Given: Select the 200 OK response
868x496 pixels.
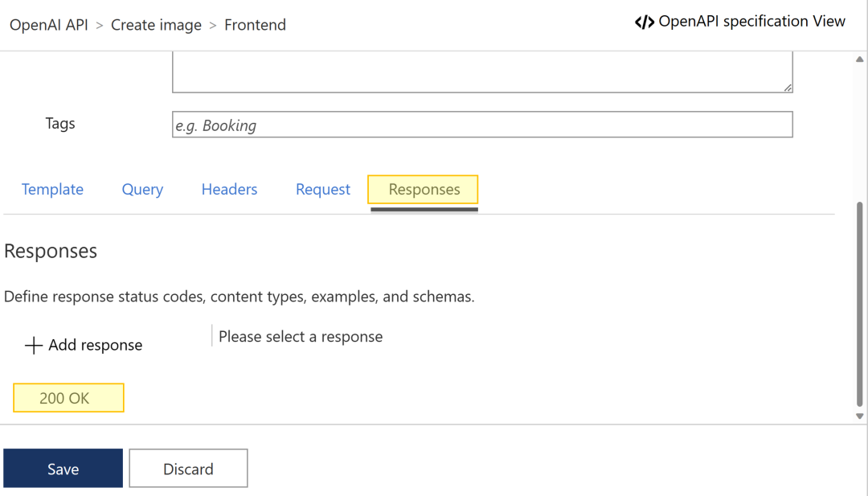Looking at the screenshot, I should (x=68, y=398).
